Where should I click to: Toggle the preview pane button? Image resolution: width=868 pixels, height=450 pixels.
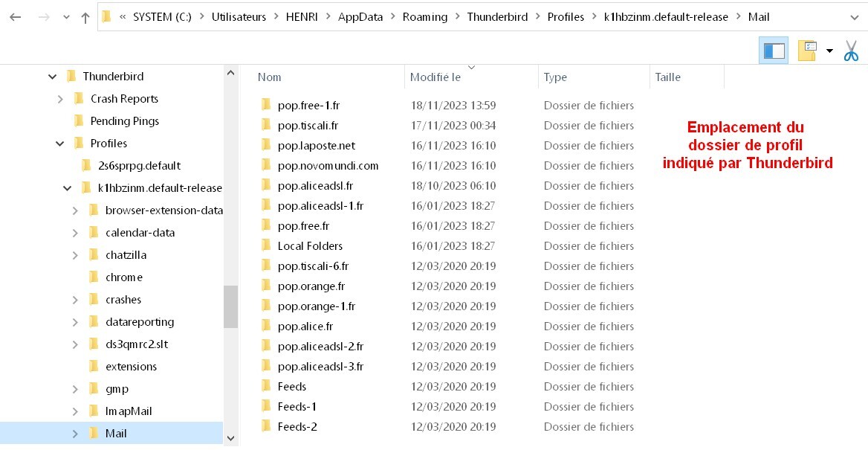click(x=774, y=51)
